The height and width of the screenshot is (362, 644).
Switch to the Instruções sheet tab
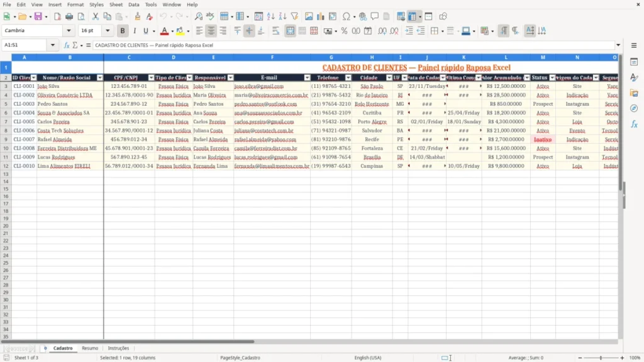(x=118, y=348)
